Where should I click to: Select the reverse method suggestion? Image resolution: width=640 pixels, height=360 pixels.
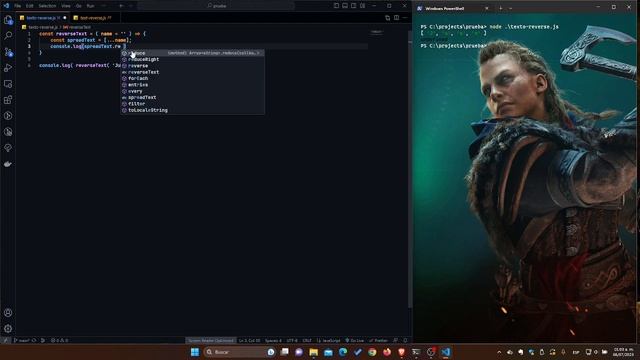click(x=192, y=66)
